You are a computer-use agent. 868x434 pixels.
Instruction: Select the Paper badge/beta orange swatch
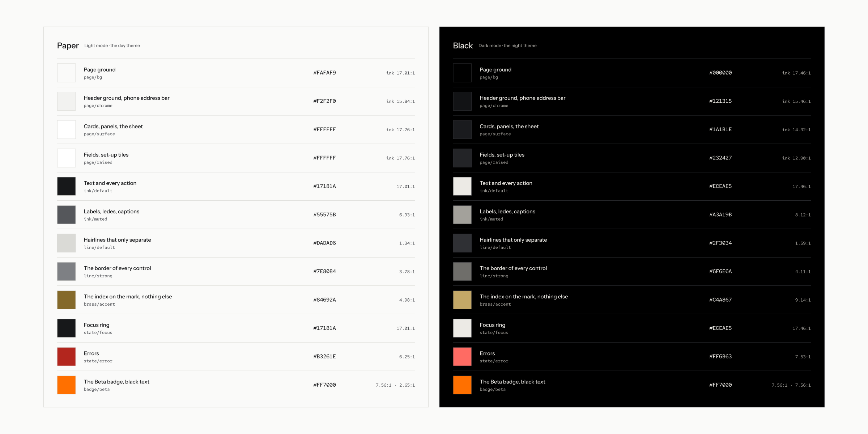[x=67, y=385]
